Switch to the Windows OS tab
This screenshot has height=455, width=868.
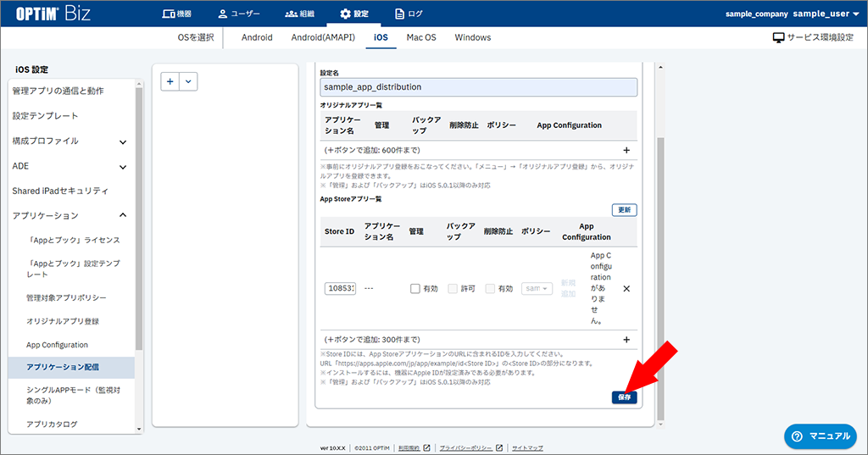point(472,38)
